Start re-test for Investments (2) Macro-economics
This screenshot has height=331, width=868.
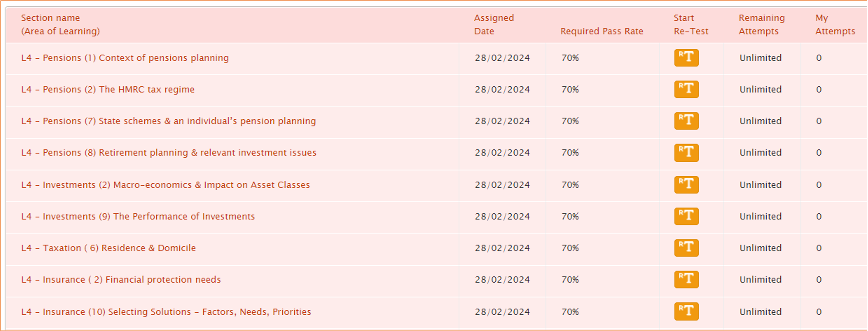686,185
